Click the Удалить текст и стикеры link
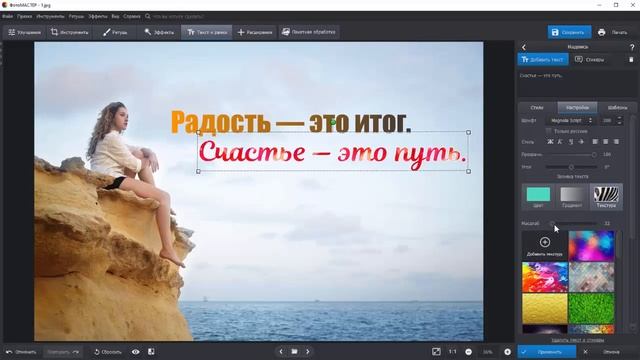The height and width of the screenshot is (360, 640). [x=578, y=340]
